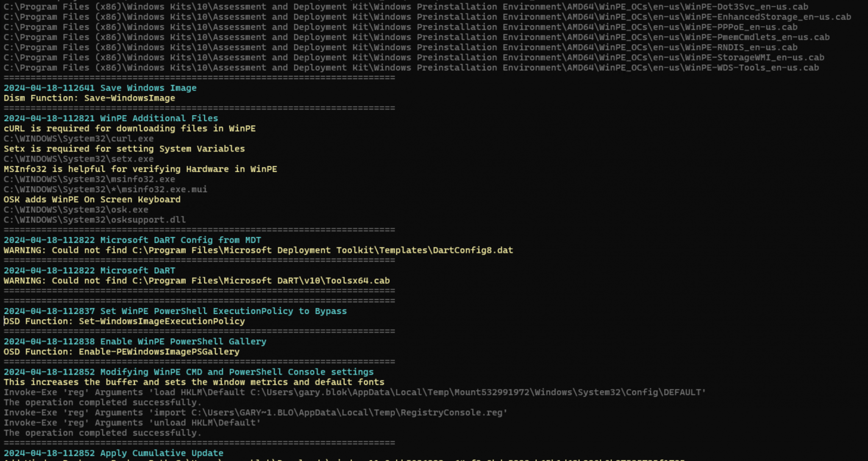Click the DartConfig8.dat warning message
The image size is (868, 461).
pyautogui.click(x=259, y=250)
